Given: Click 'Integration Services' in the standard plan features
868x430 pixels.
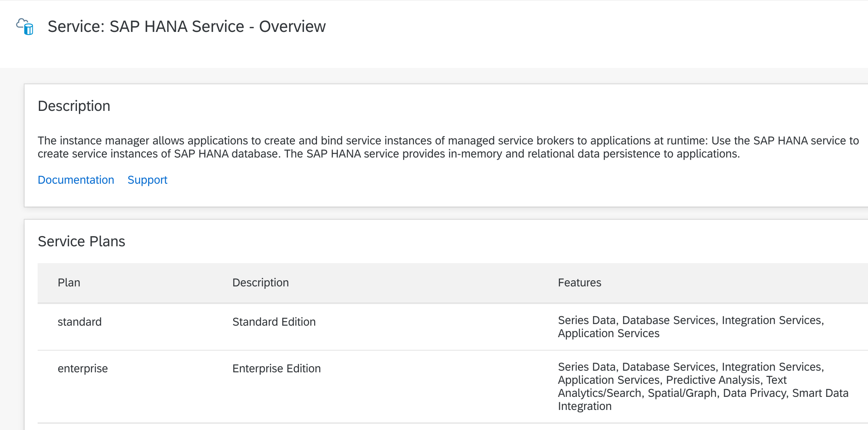Looking at the screenshot, I should pos(772,320).
